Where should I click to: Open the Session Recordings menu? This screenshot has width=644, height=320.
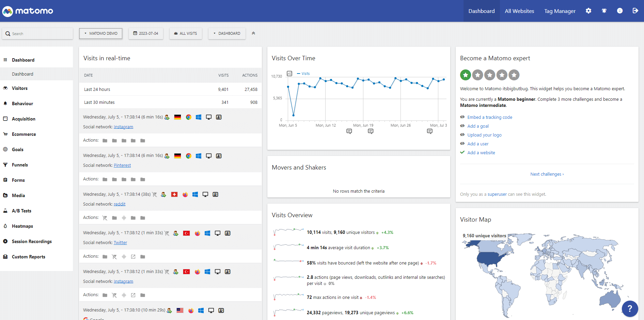pos(32,241)
